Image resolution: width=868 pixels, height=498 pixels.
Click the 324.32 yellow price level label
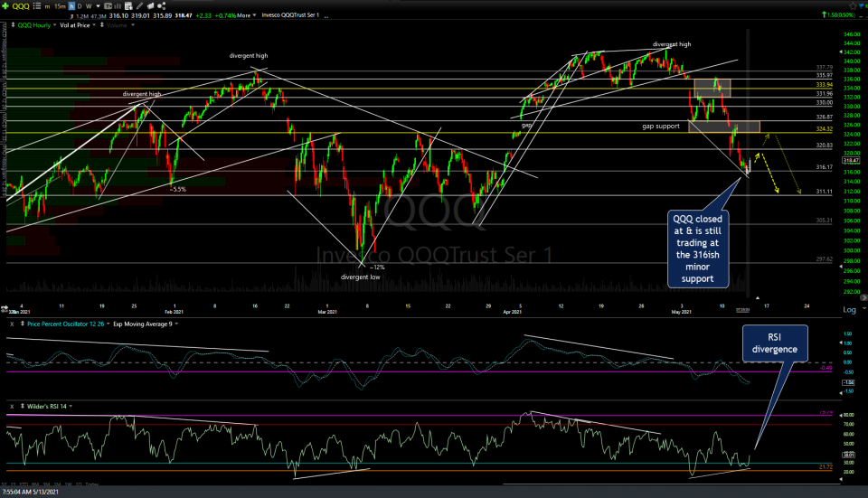click(x=825, y=129)
